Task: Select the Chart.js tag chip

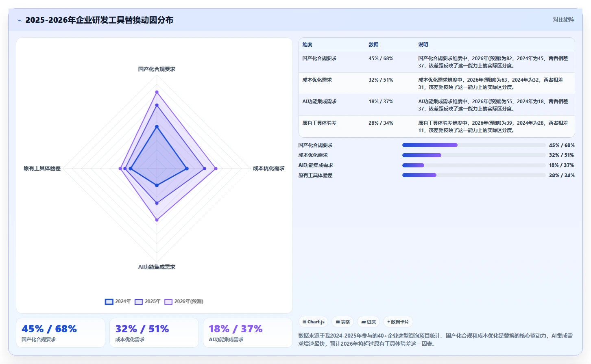Action: 313,322
